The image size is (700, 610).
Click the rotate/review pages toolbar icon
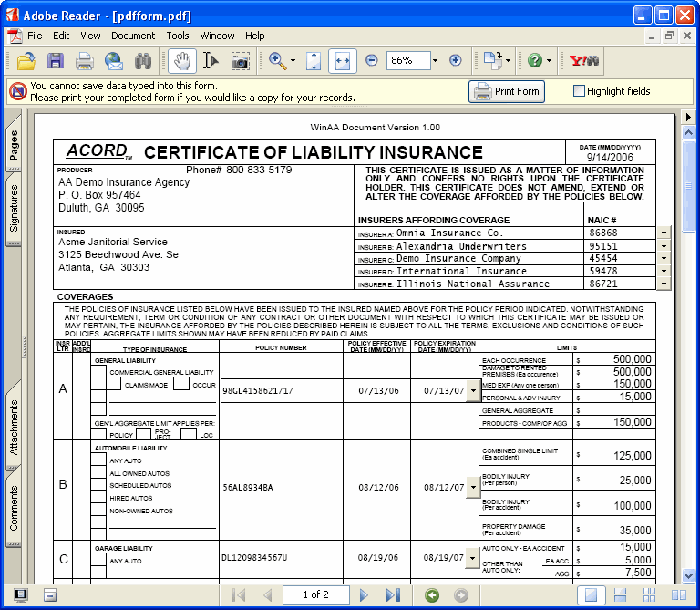click(493, 61)
